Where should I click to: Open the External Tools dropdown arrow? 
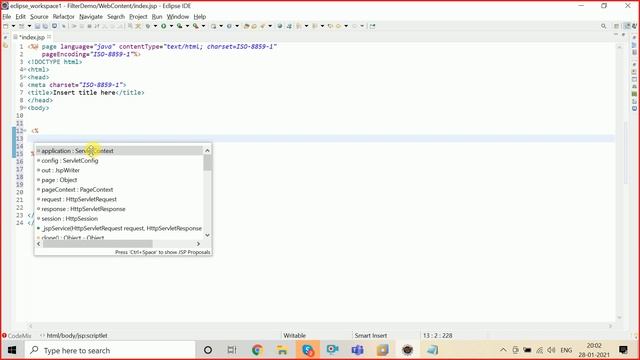point(203,26)
